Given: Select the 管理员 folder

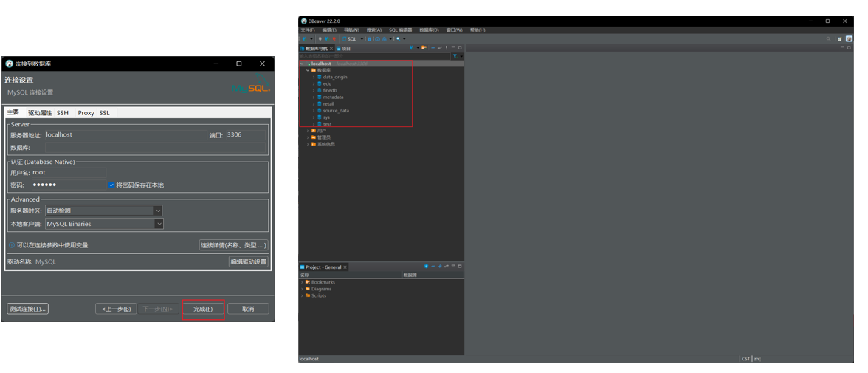Looking at the screenshot, I should pyautogui.click(x=324, y=137).
